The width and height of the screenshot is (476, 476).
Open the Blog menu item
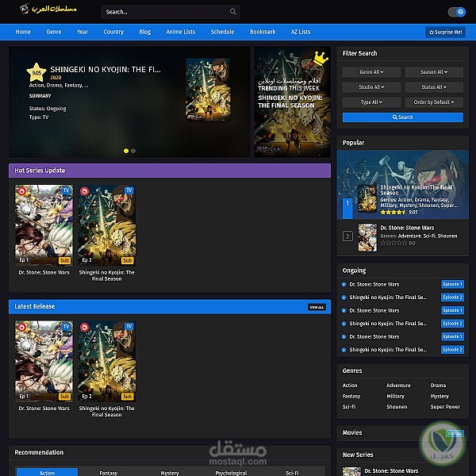[x=145, y=32]
